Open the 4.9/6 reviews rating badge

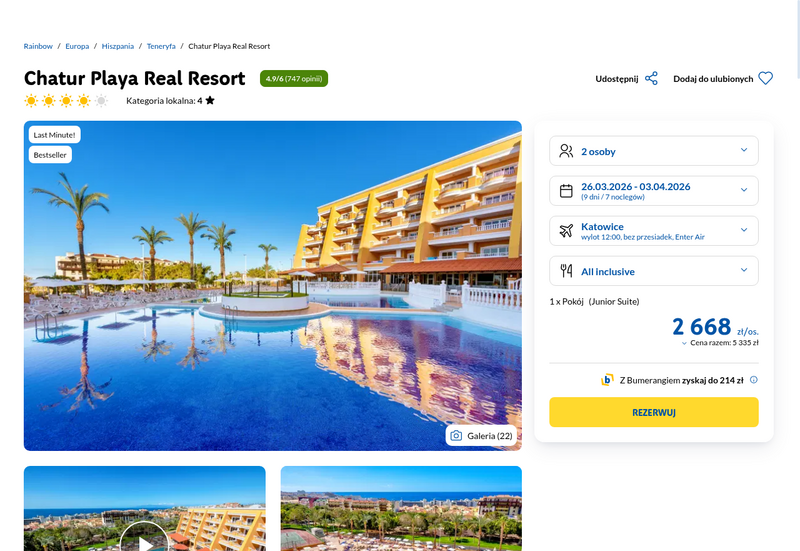pyautogui.click(x=294, y=79)
